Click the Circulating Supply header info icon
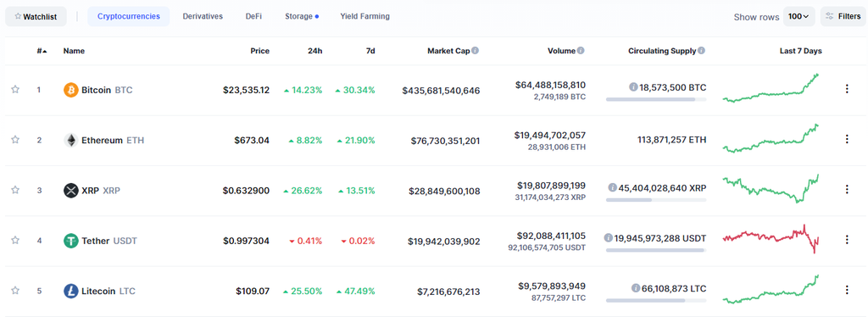The image size is (868, 317). pos(701,50)
